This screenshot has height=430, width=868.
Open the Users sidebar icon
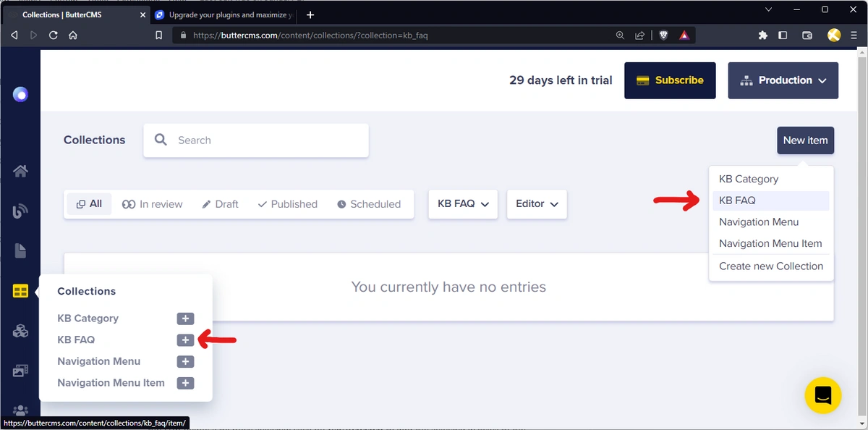click(20, 410)
